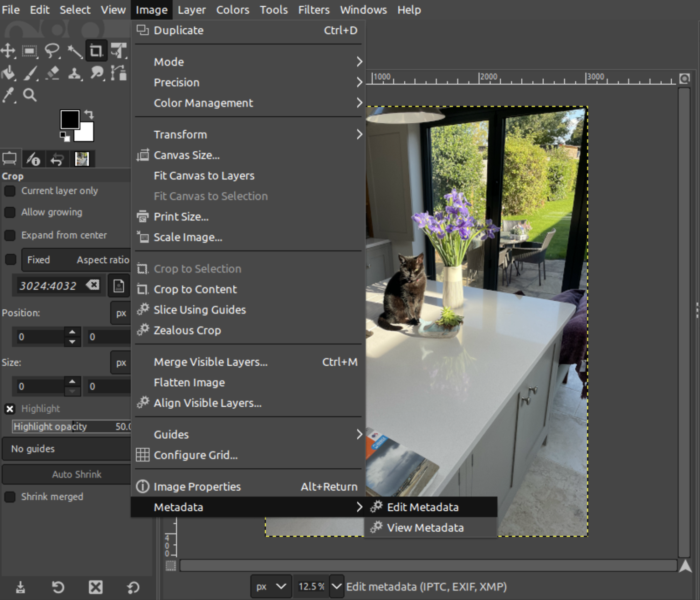Screen dimensions: 700x600
Task: Select the Move tool
Action: pyautogui.click(x=8, y=51)
